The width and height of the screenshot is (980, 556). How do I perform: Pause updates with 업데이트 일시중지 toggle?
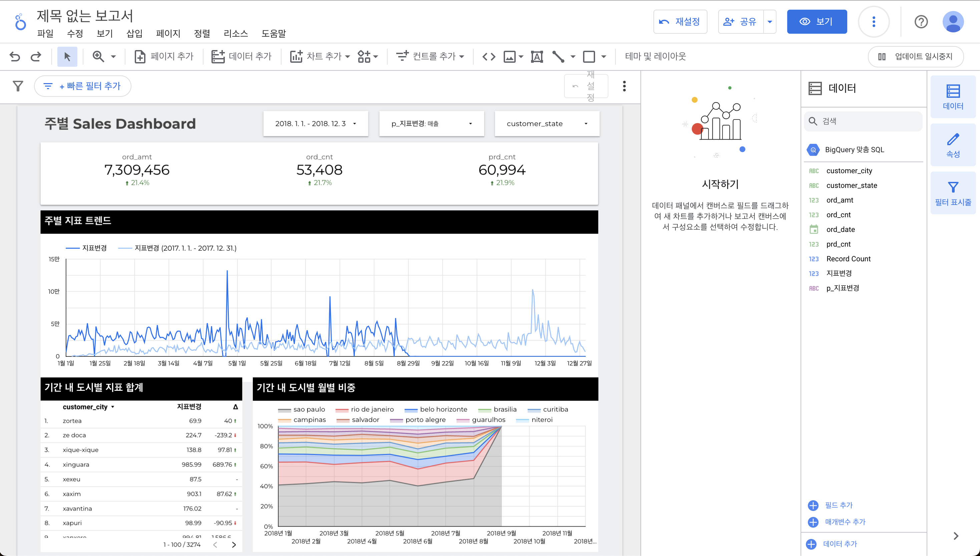pos(915,56)
